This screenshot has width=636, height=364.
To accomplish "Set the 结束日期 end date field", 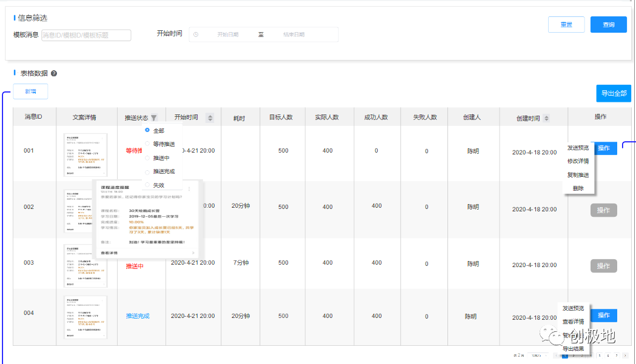I will tap(293, 35).
